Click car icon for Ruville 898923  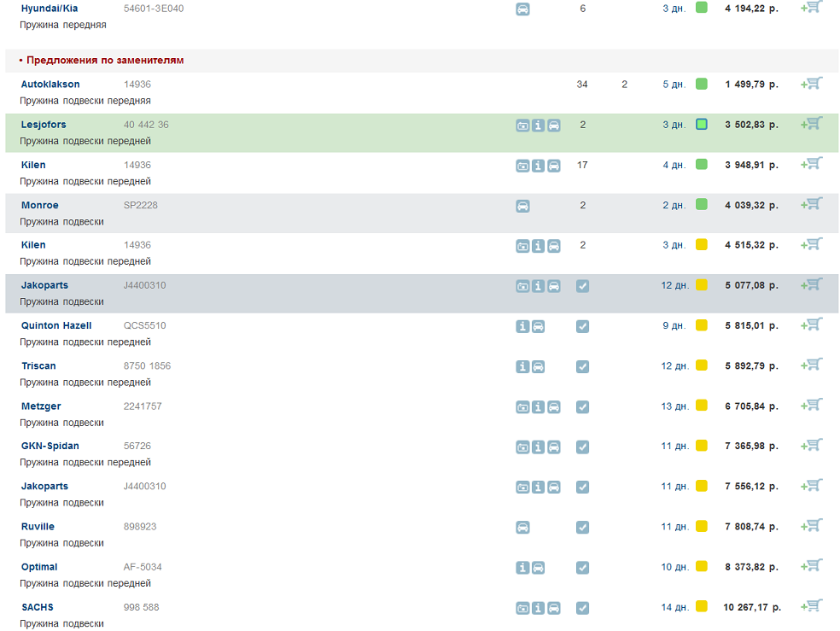pos(522,528)
